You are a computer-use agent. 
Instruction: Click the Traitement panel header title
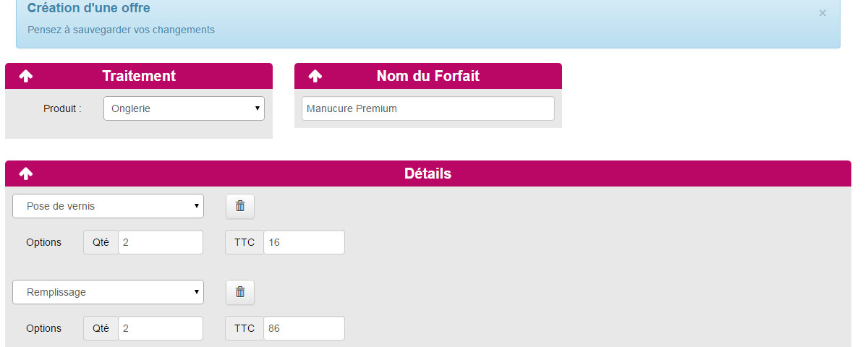click(139, 76)
